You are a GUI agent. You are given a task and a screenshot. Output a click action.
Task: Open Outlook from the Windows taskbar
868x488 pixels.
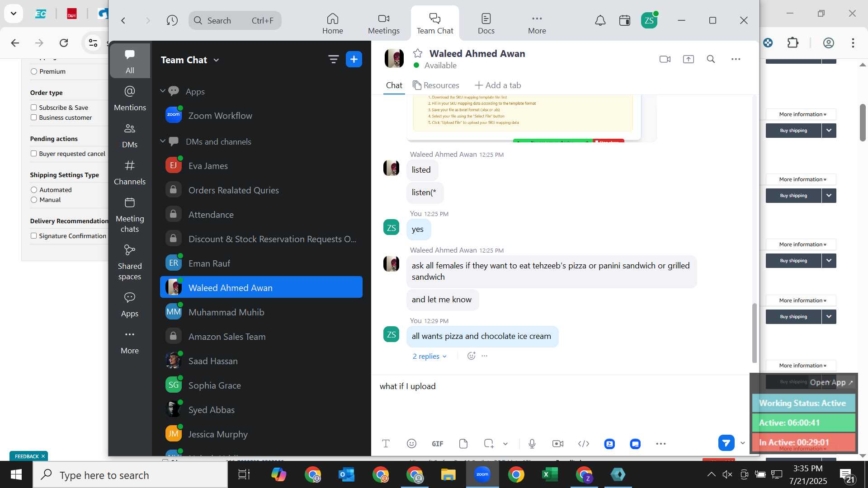pyautogui.click(x=346, y=474)
